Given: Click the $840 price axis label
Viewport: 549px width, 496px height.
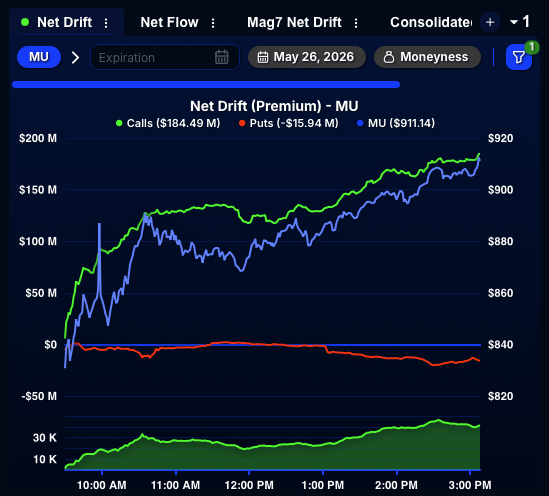Looking at the screenshot, I should click(x=501, y=345).
